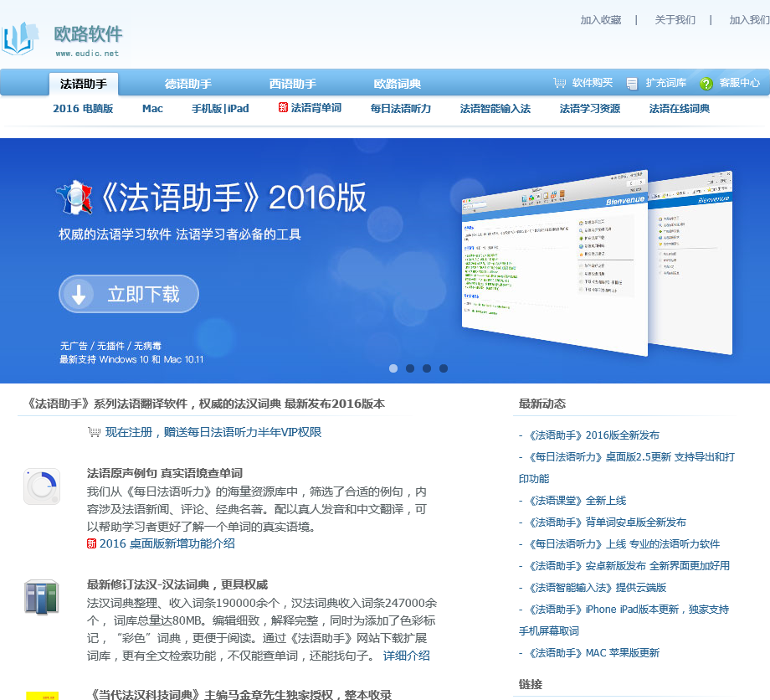Click heading 法语原声例句 真实语境查单词
This screenshot has height=700, width=770.
pos(165,473)
